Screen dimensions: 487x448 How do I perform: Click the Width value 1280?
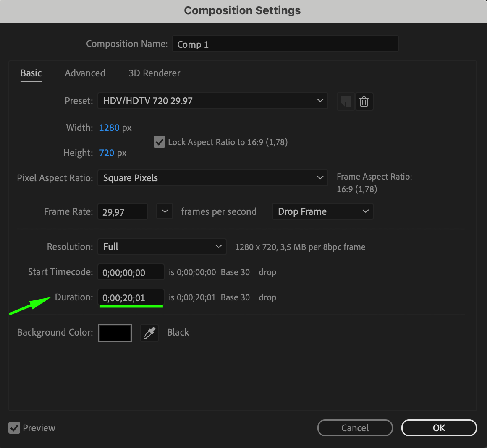pos(109,128)
